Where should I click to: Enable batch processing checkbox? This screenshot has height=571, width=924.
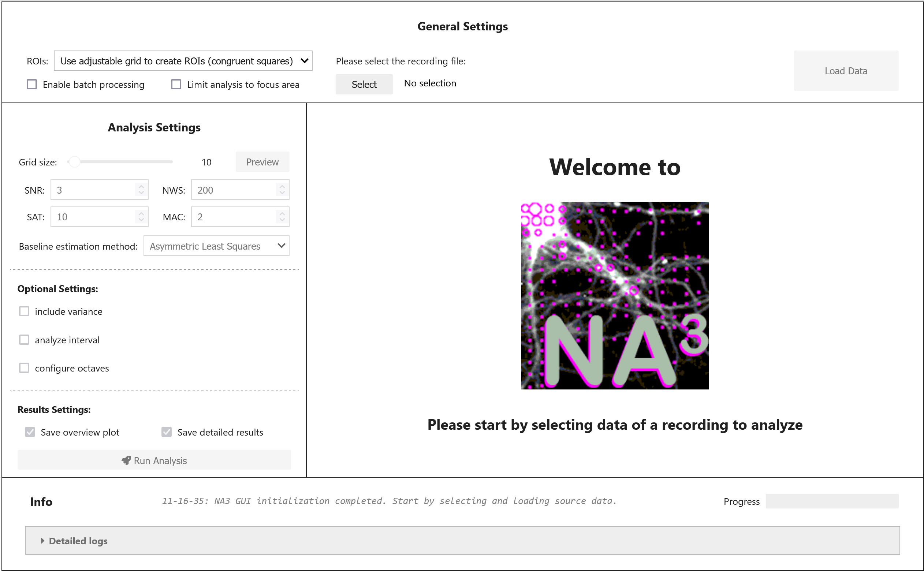click(x=32, y=84)
